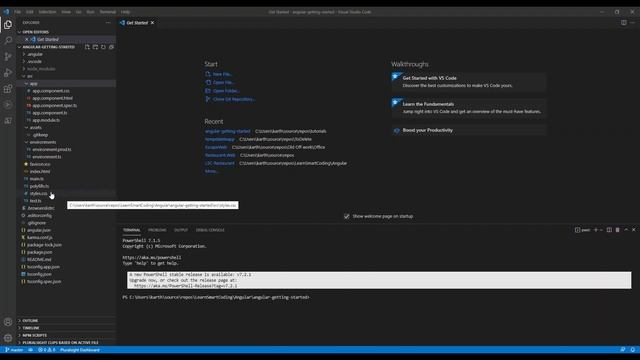Open the Edit menu
The image size is (640, 360).
[30, 12]
